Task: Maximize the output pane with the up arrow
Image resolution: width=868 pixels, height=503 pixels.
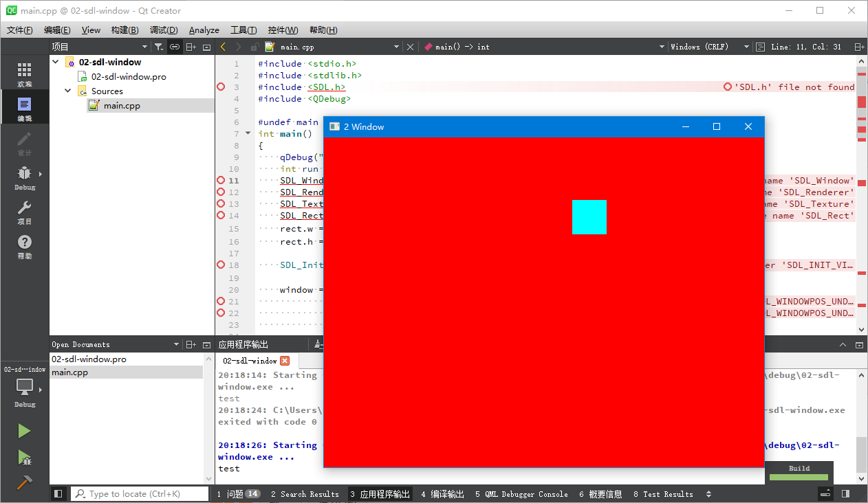Action: coord(843,344)
